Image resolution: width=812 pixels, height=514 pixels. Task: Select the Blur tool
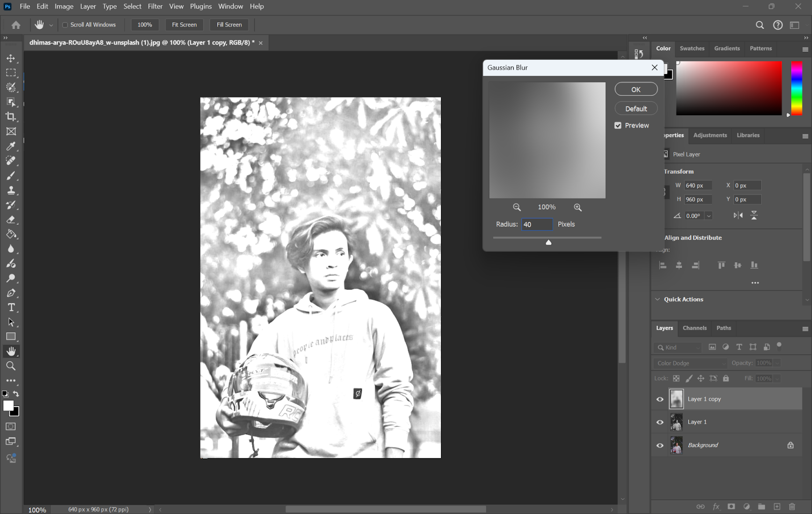coord(11,249)
